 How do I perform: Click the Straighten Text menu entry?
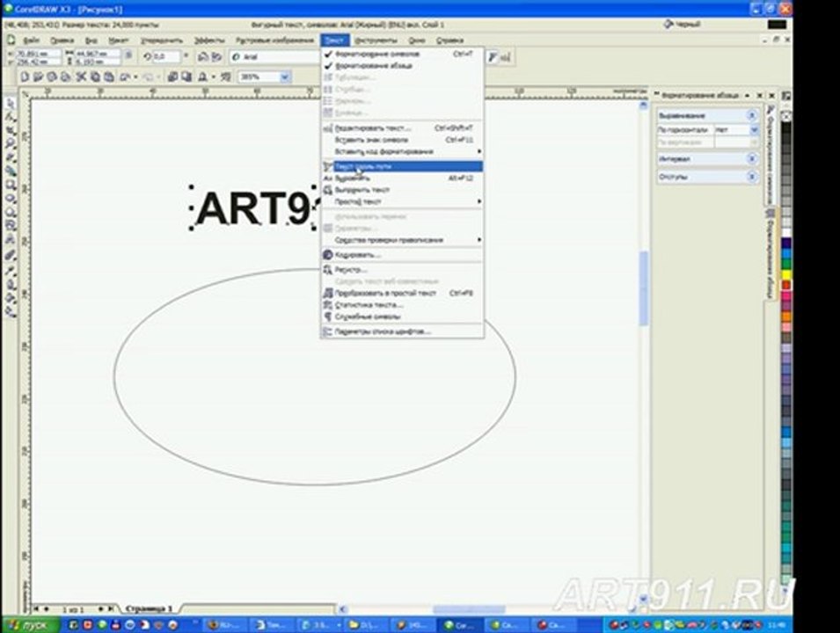pos(402,190)
